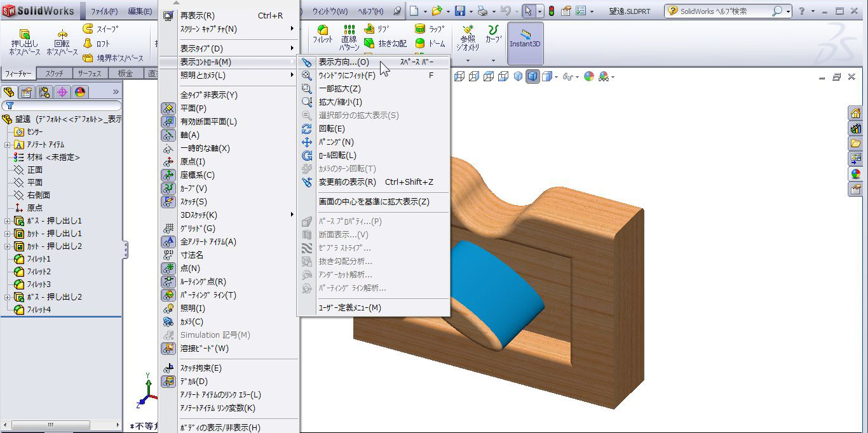Image resolution: width=868 pixels, height=433 pixels.
Task: Choose 一部拡大 (Zoom to Area)
Action: click(x=374, y=89)
